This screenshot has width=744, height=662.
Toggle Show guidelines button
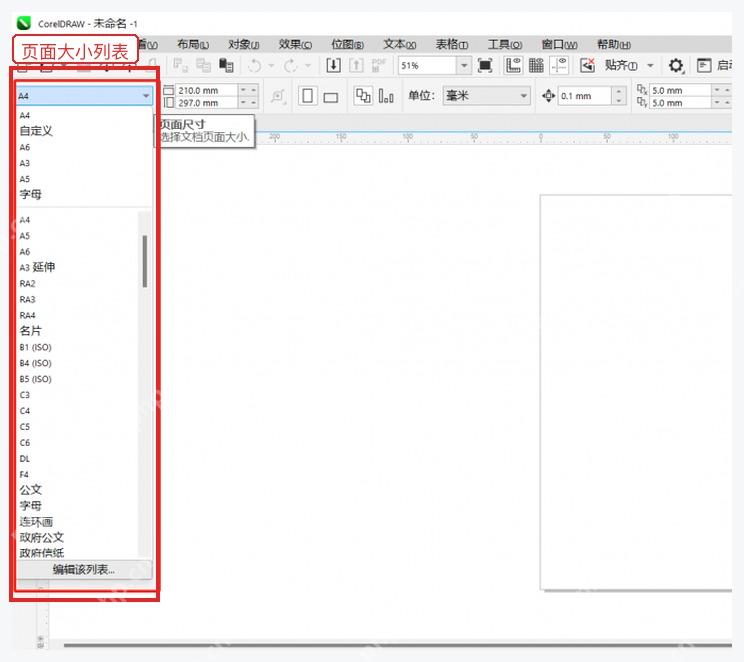[x=559, y=65]
